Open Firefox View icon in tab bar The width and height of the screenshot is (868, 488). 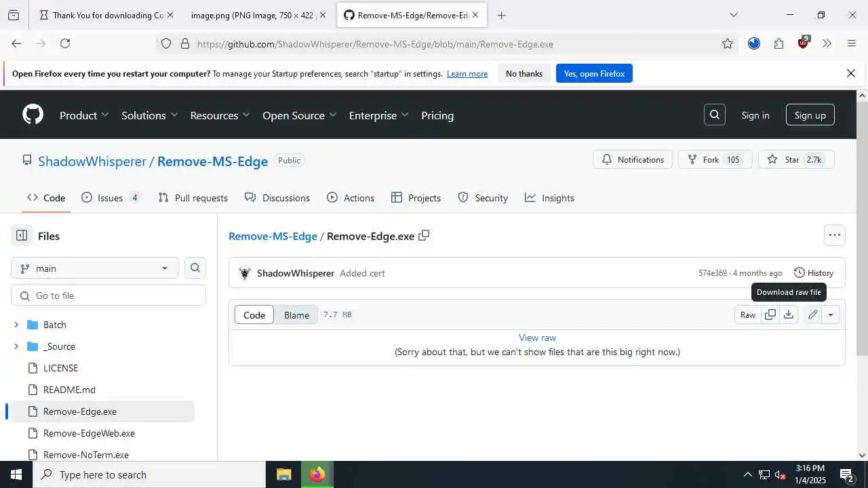[x=14, y=15]
